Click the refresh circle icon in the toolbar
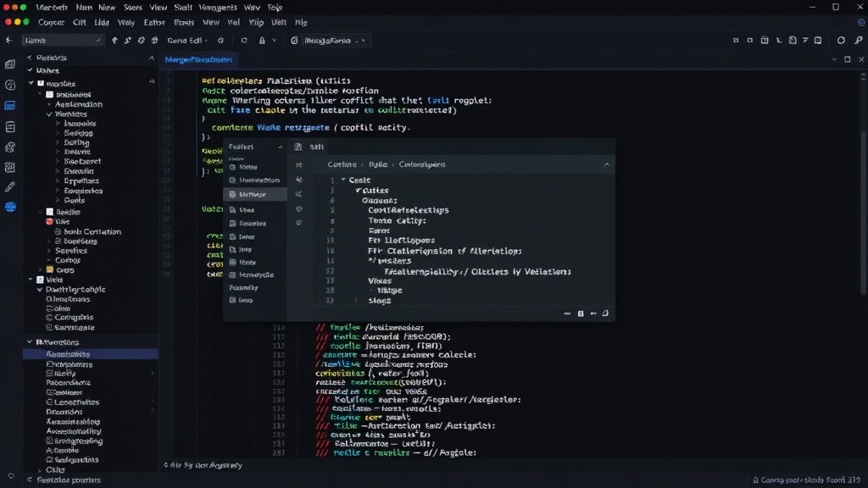Screen dimensions: 868x488 pos(243,41)
